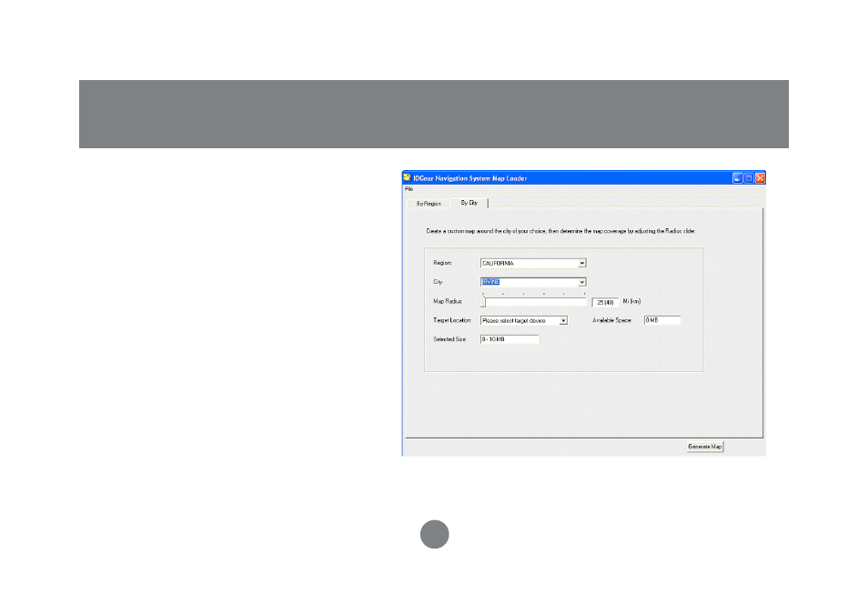Click the Map Loader title bar icon

click(x=407, y=177)
